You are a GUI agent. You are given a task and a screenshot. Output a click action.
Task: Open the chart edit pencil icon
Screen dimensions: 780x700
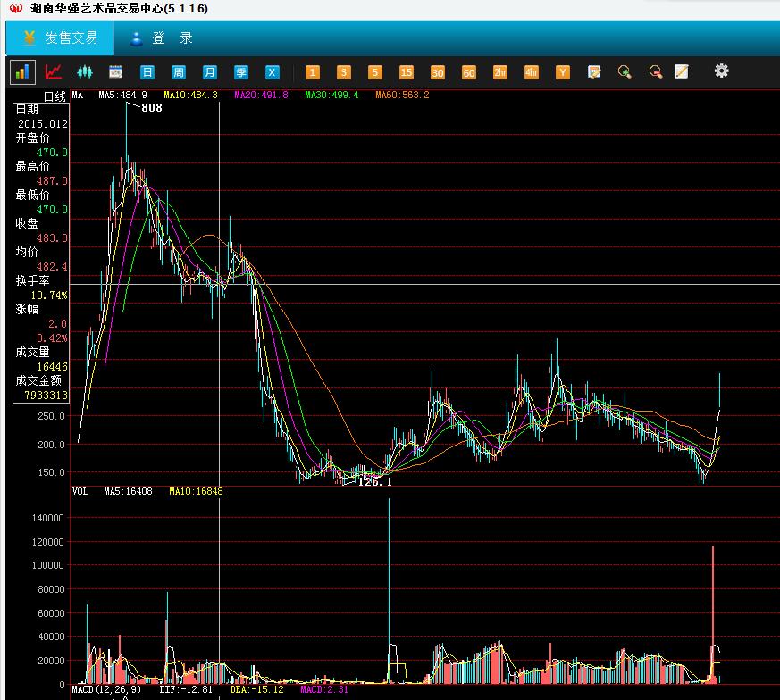pos(594,72)
